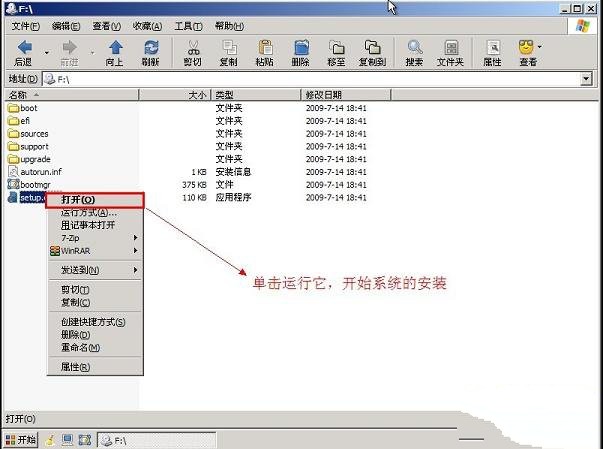Click the Cut (剪切) scissors icon
603x449 pixels.
tap(194, 48)
